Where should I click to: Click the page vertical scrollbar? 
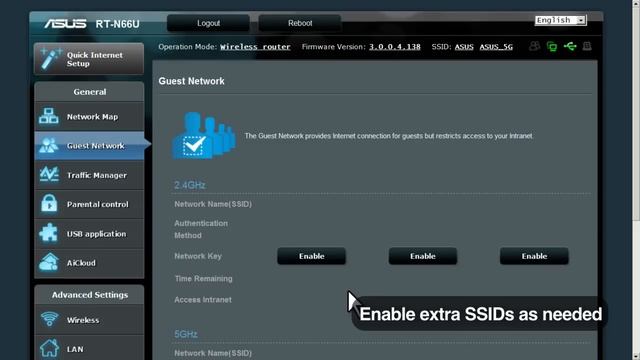click(636, 180)
